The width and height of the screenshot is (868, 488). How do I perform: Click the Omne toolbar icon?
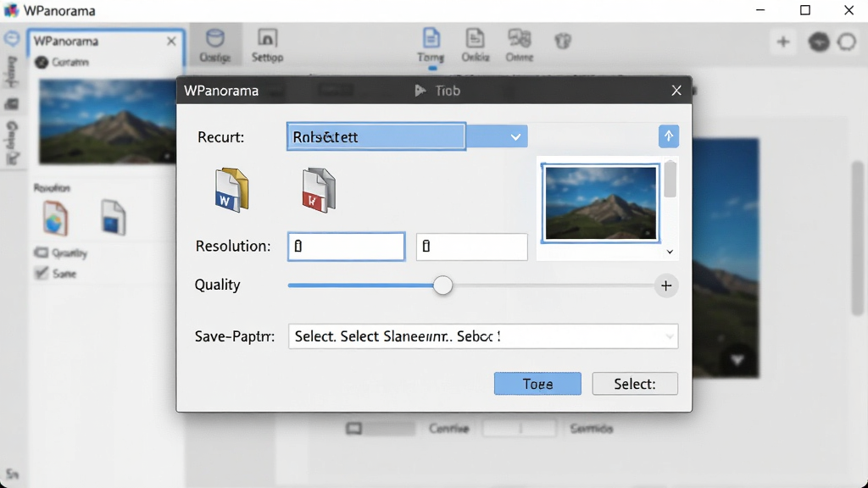(x=520, y=46)
